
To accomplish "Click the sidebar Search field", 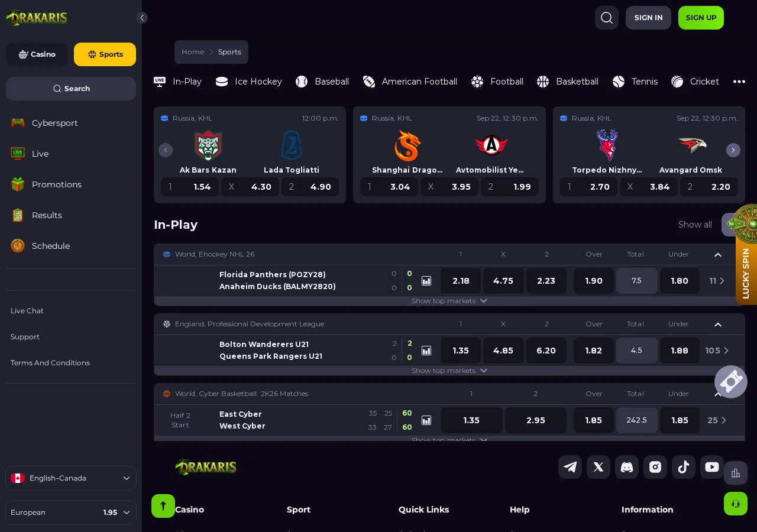I will (x=71, y=89).
